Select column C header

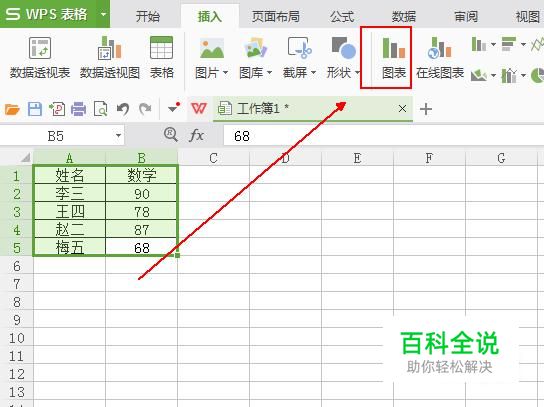click(213, 158)
